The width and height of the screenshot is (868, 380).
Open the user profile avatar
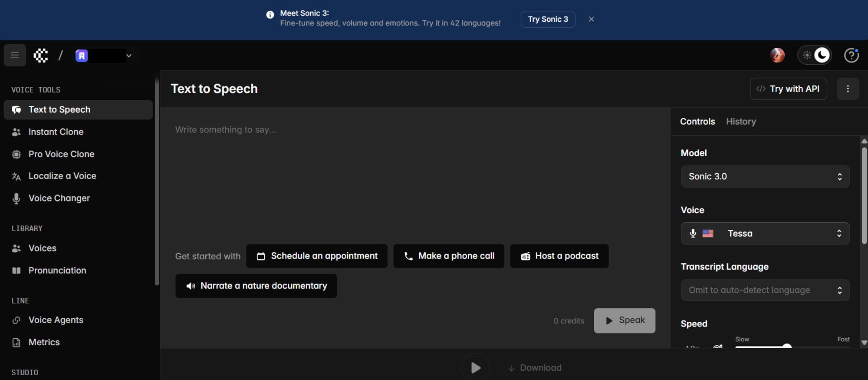pyautogui.click(x=777, y=55)
